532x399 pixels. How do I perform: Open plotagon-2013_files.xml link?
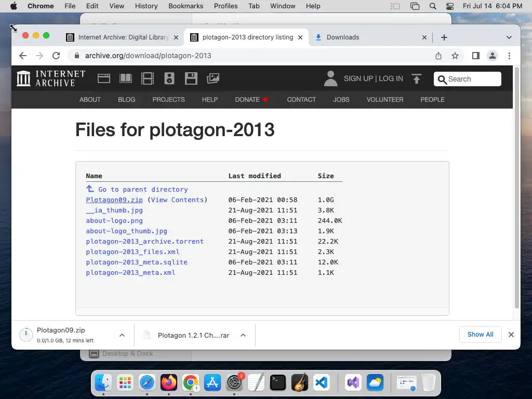pyautogui.click(x=132, y=252)
